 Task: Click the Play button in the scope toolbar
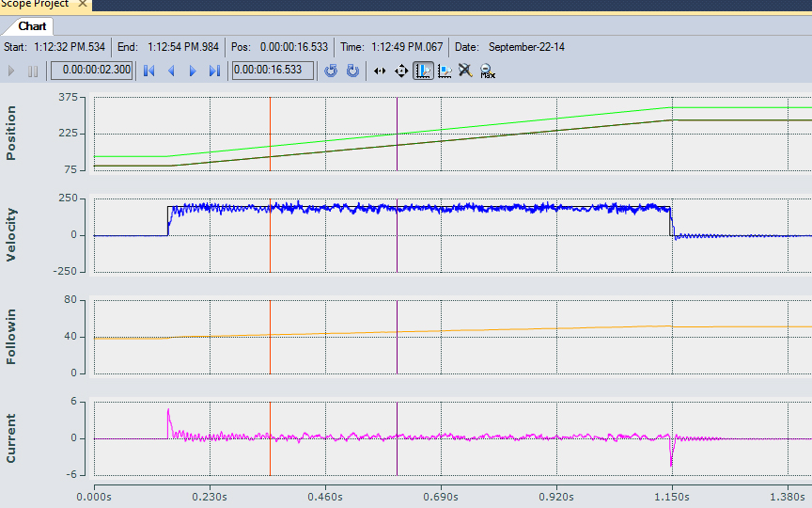tap(11, 71)
